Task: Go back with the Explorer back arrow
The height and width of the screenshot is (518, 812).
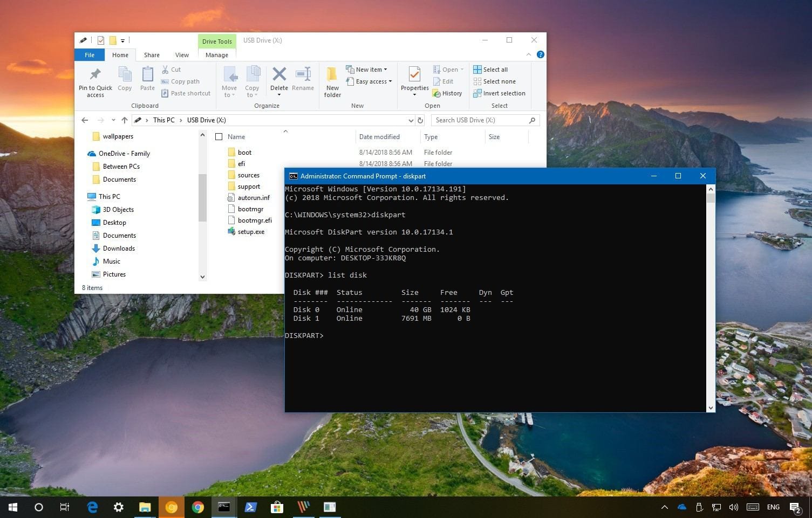Action: 85,120
